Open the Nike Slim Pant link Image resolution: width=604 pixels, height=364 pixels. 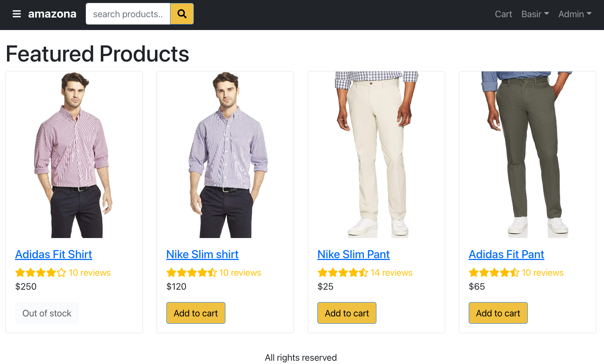pos(353,254)
